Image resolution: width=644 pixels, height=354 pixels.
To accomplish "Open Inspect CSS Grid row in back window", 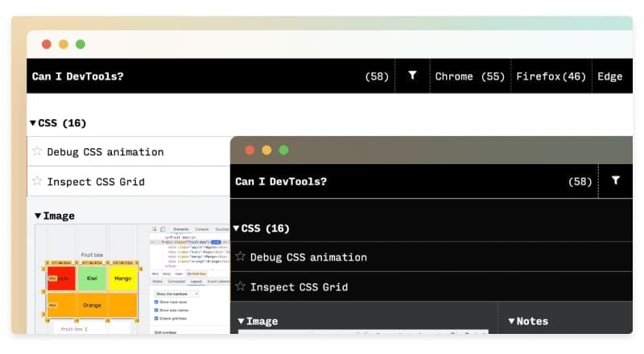I will click(x=129, y=181).
